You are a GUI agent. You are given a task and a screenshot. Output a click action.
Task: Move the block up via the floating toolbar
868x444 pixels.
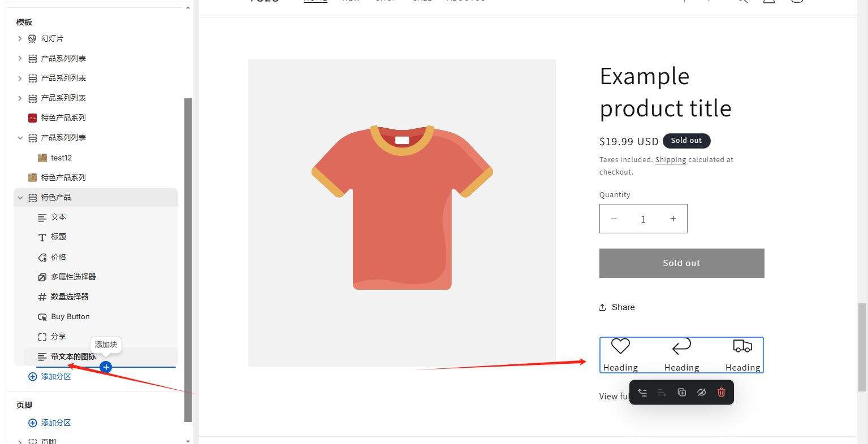(x=642, y=392)
